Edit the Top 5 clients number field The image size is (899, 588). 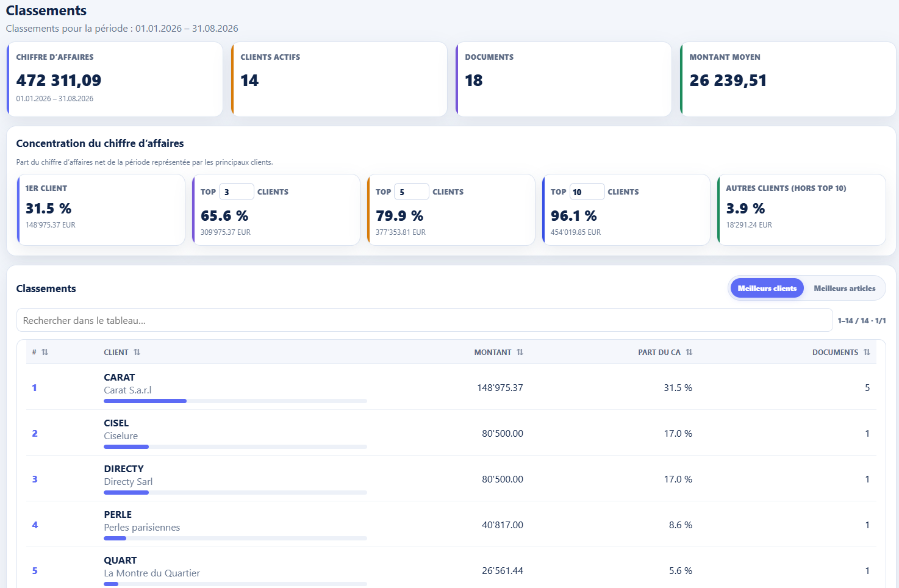[412, 192]
